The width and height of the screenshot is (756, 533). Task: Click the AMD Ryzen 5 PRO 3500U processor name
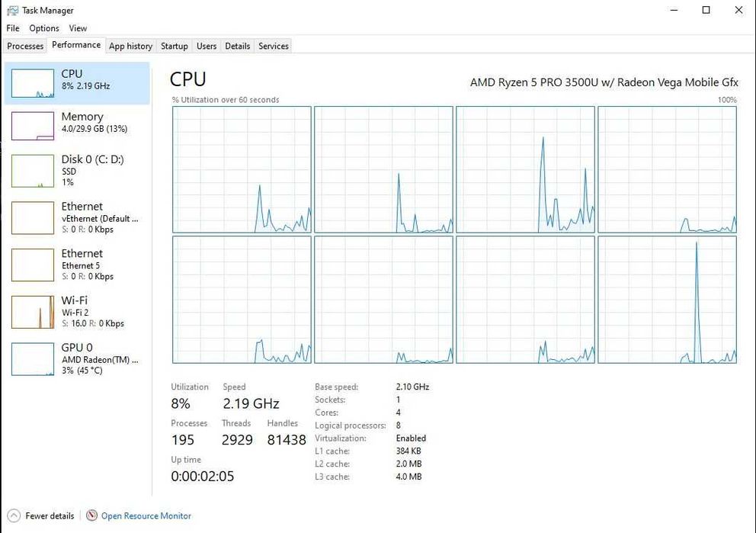pyautogui.click(x=604, y=82)
